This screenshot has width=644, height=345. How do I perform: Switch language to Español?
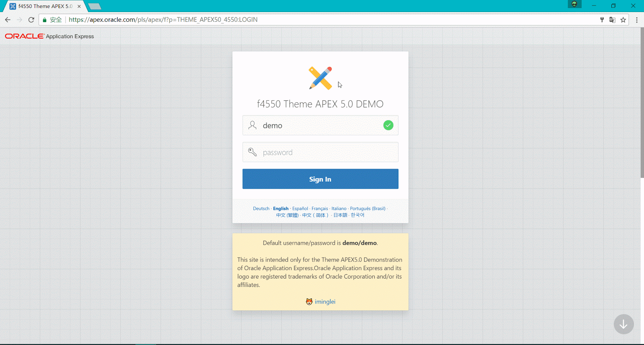(300, 209)
